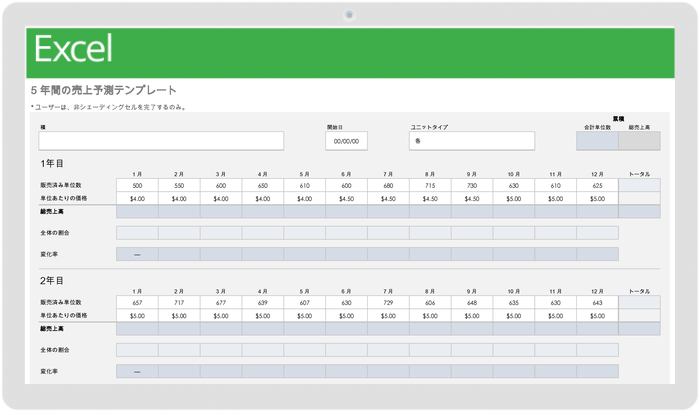Click Year 2 December price cell $5.00
Screen dimensions: 700x412
coord(597,316)
